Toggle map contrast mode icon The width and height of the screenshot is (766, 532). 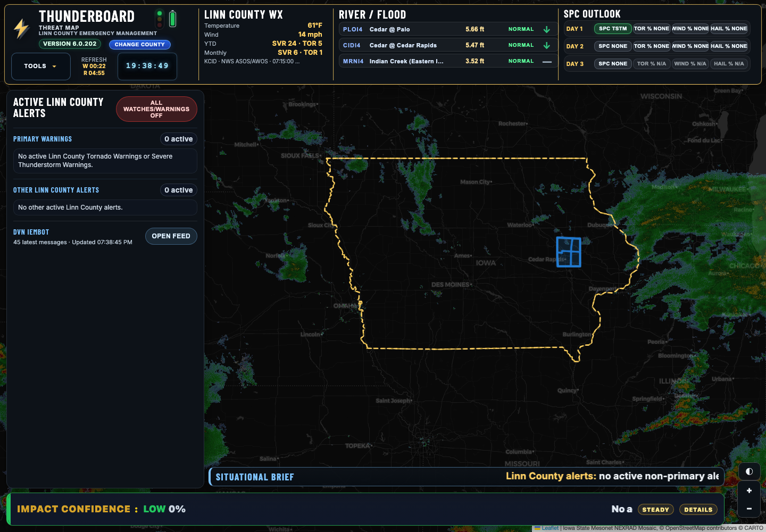[x=749, y=471]
